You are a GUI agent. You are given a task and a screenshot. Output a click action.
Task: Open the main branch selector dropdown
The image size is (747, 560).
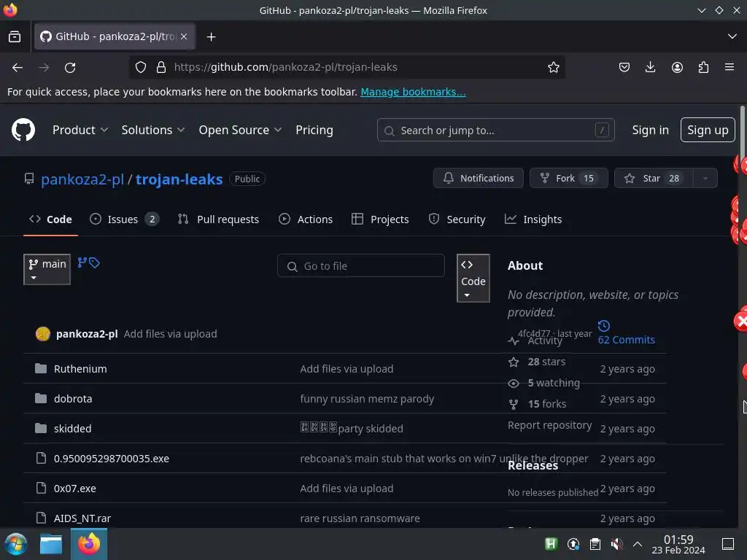[47, 270]
